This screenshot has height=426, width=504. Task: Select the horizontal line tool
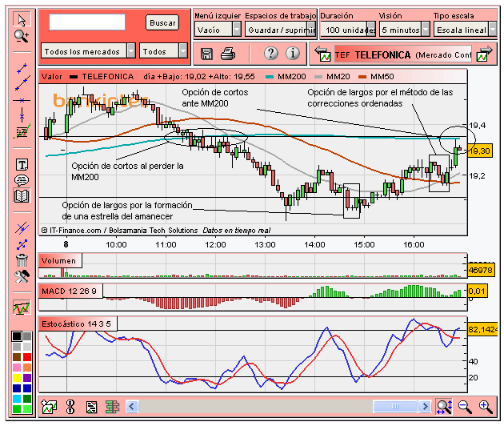click(x=22, y=100)
